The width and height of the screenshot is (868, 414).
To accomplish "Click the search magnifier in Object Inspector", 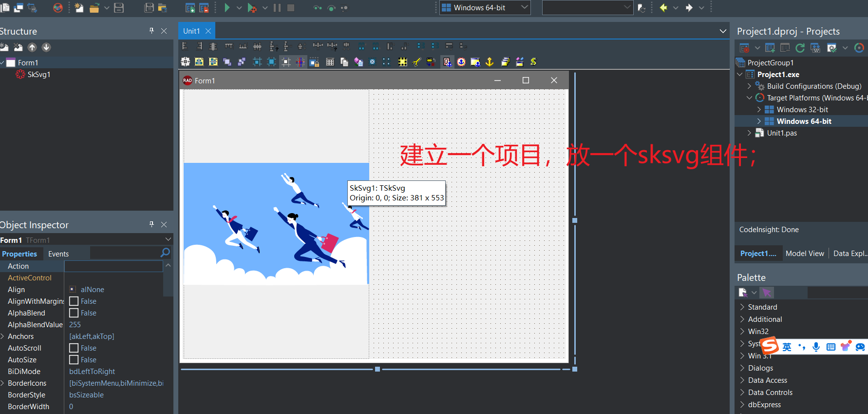I will click(x=165, y=253).
